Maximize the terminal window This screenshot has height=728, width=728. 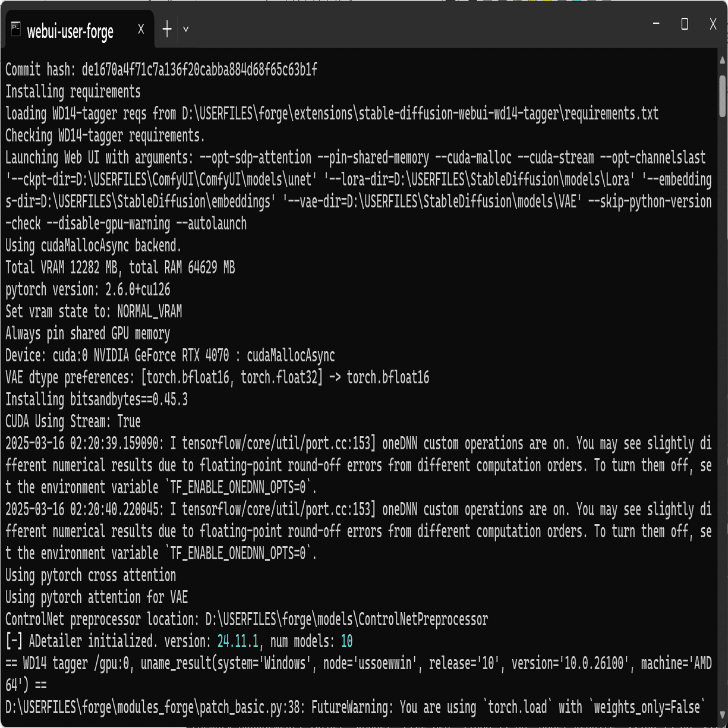[685, 24]
